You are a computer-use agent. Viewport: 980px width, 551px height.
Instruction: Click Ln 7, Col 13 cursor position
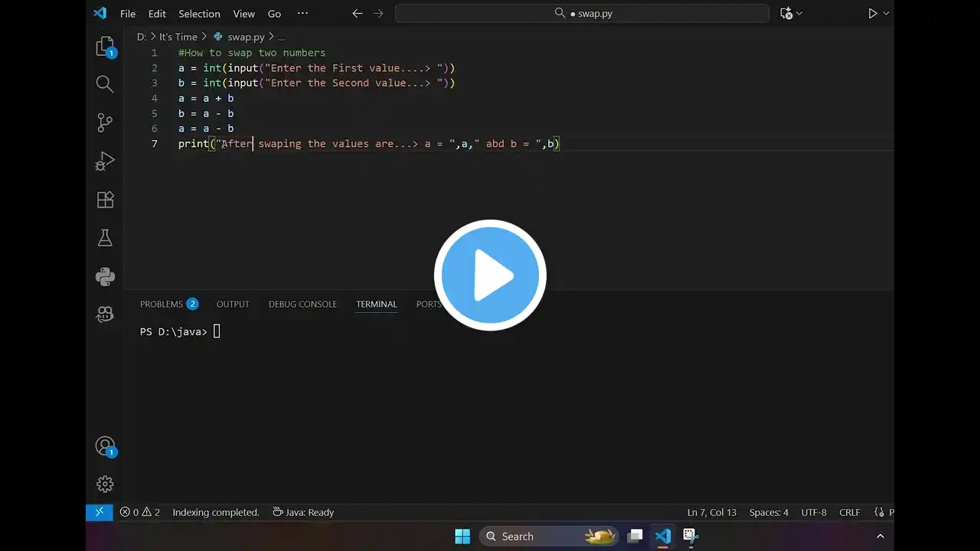[x=712, y=512]
